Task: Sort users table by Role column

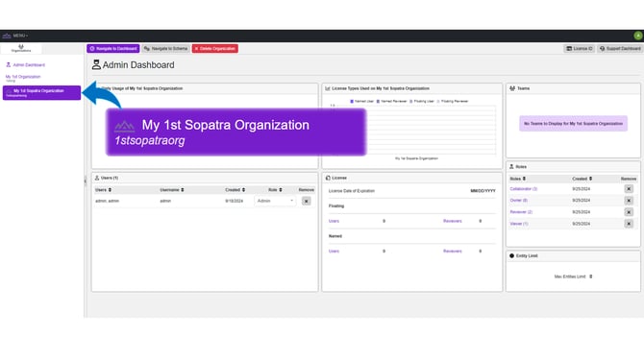Action: pyautogui.click(x=275, y=190)
